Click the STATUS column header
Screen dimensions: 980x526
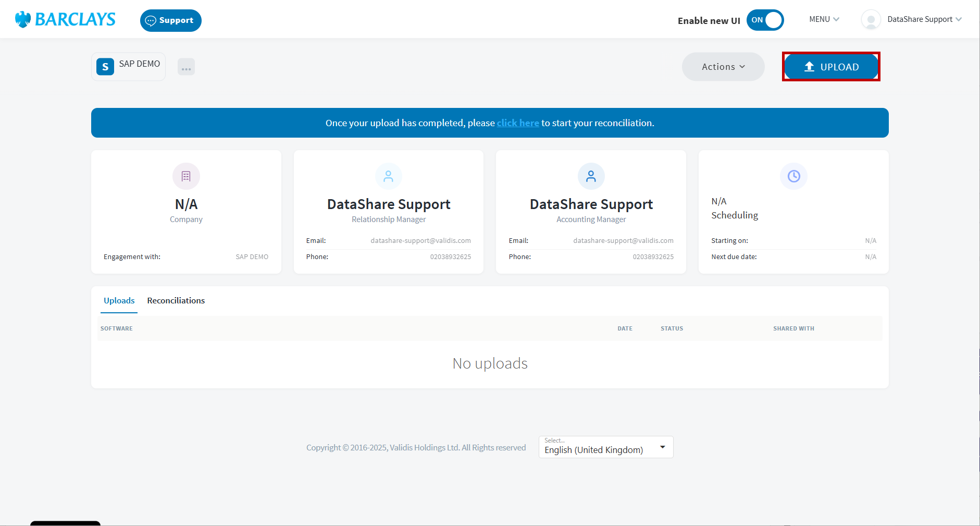coord(672,328)
